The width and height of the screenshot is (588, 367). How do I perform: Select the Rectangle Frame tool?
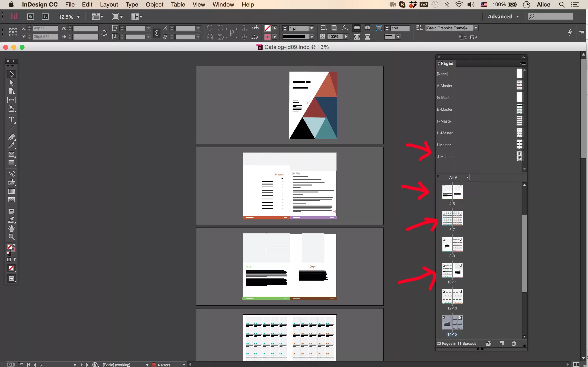pyautogui.click(x=11, y=154)
